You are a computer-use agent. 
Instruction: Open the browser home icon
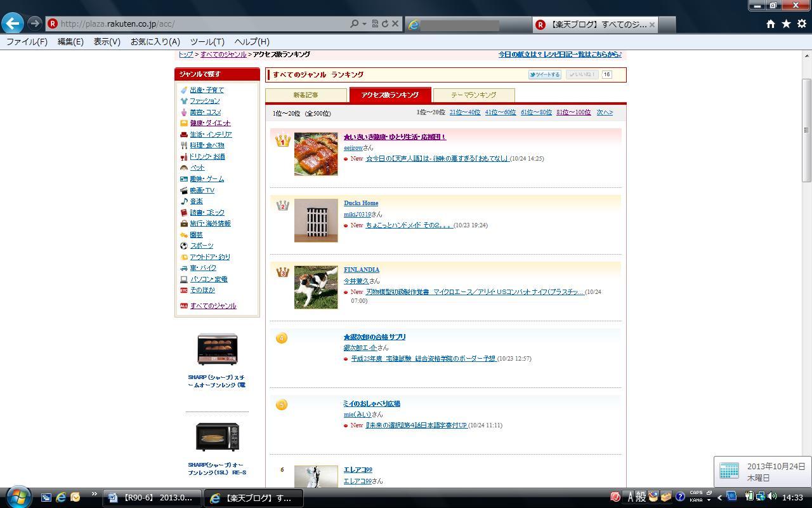point(770,23)
